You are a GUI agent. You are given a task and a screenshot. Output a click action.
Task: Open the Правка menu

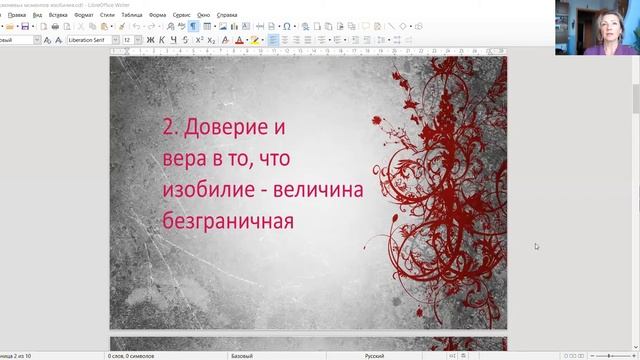17,15
